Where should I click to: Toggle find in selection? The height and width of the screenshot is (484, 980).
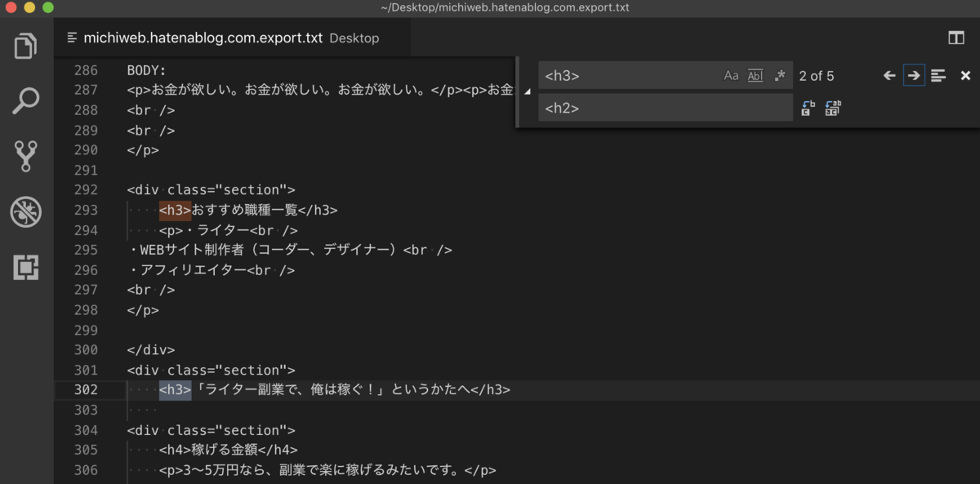pyautogui.click(x=938, y=76)
